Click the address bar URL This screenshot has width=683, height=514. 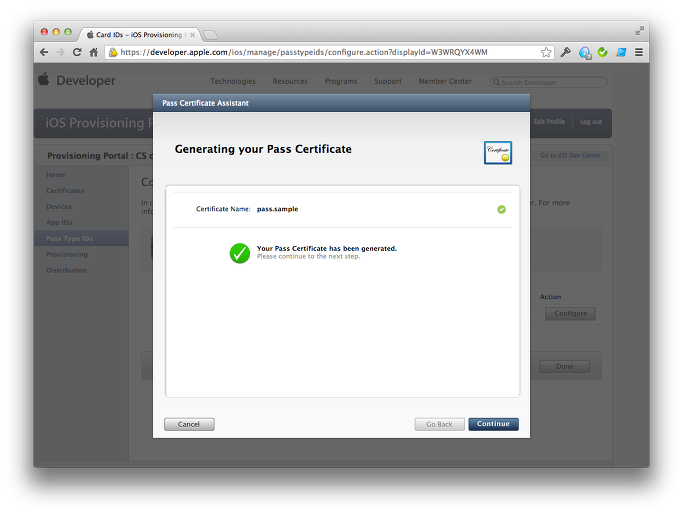point(304,52)
